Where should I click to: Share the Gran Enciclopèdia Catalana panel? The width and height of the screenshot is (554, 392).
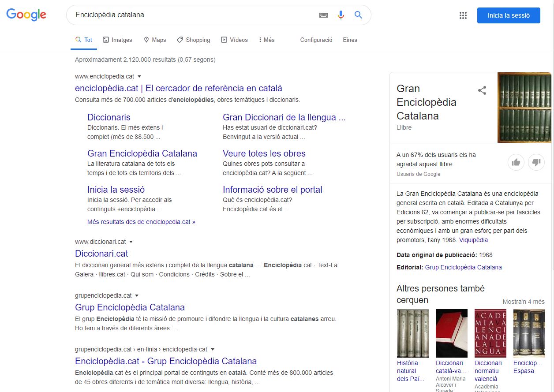pos(482,90)
